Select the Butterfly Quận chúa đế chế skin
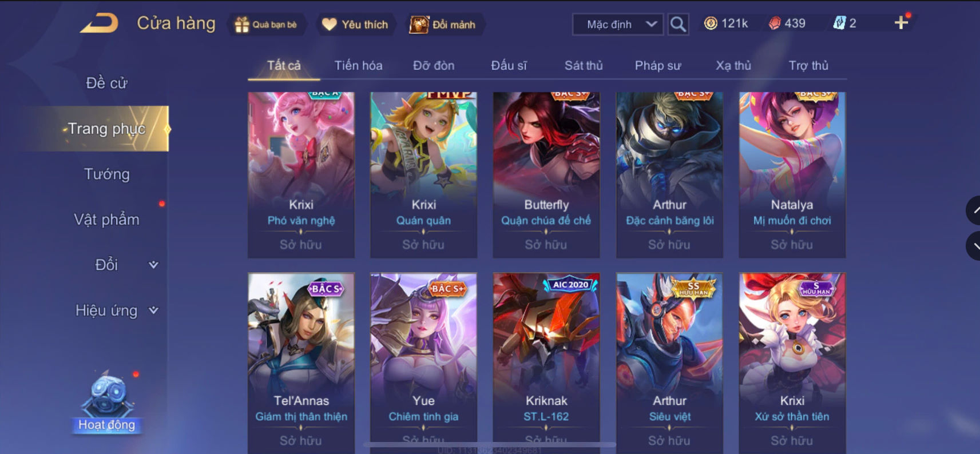The height and width of the screenshot is (454, 980). [546, 174]
